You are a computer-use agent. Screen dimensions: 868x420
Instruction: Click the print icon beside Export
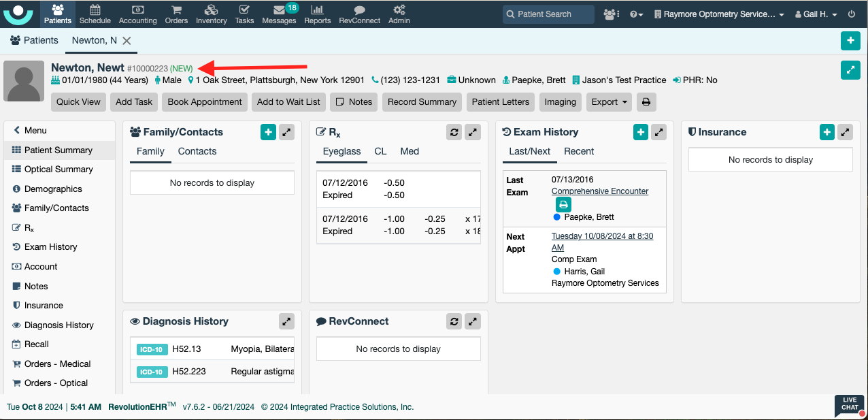(x=646, y=102)
